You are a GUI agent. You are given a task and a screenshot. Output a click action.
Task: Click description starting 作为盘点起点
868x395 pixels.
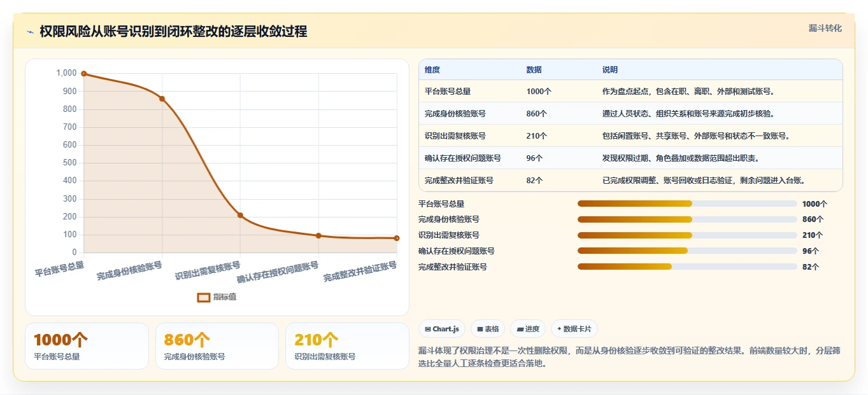coord(688,92)
